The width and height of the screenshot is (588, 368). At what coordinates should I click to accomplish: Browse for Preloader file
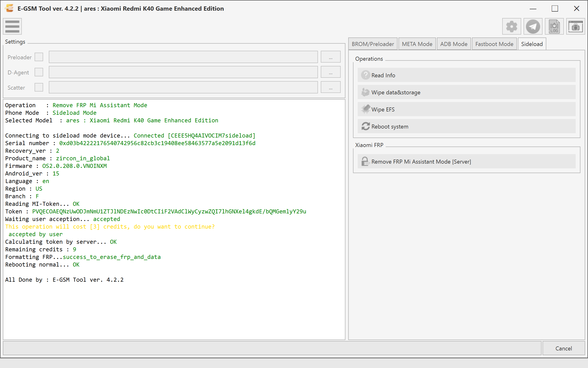click(x=330, y=57)
